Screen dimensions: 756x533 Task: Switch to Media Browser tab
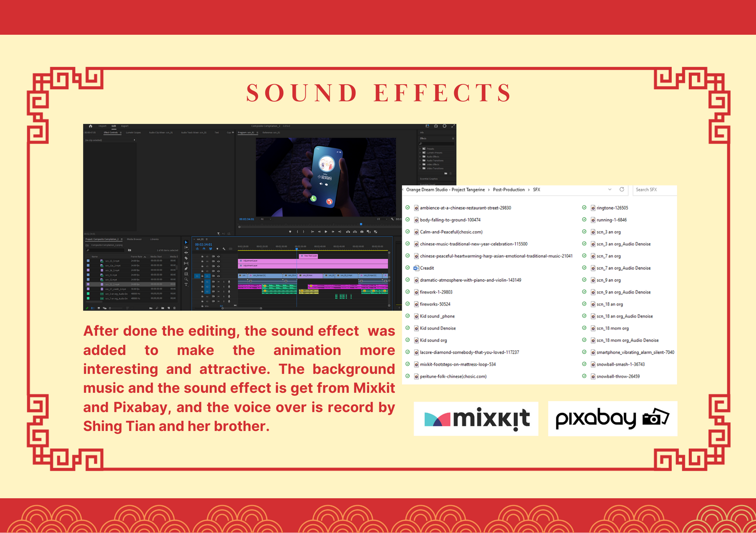[134, 239]
